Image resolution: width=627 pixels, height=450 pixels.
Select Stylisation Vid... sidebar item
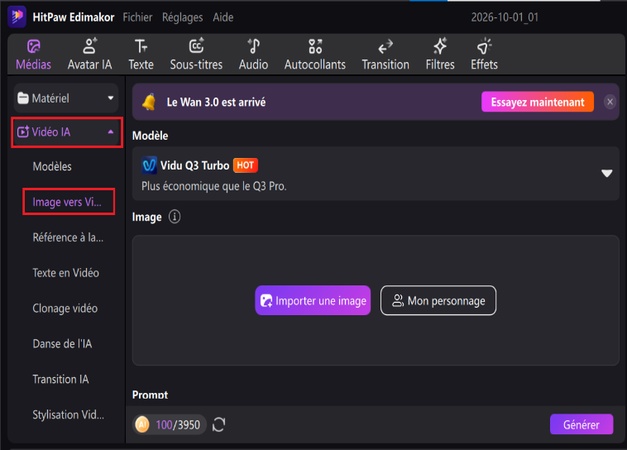pyautogui.click(x=68, y=415)
